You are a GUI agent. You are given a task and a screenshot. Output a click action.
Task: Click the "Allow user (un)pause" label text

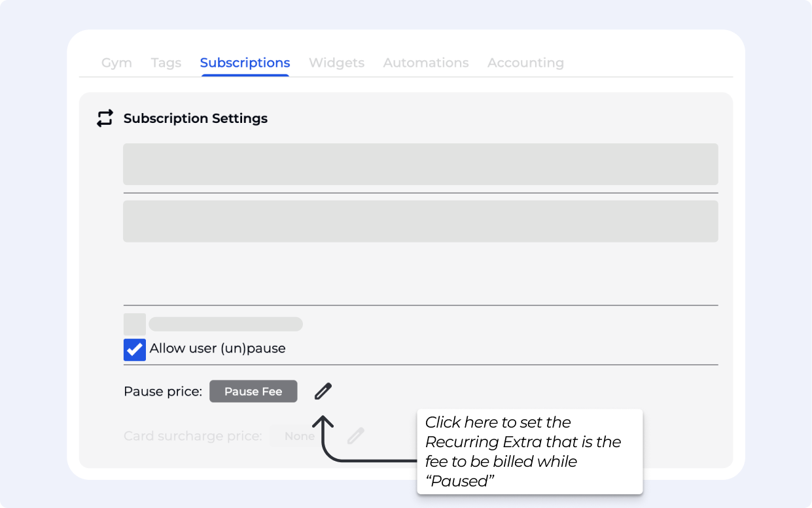pyautogui.click(x=217, y=348)
